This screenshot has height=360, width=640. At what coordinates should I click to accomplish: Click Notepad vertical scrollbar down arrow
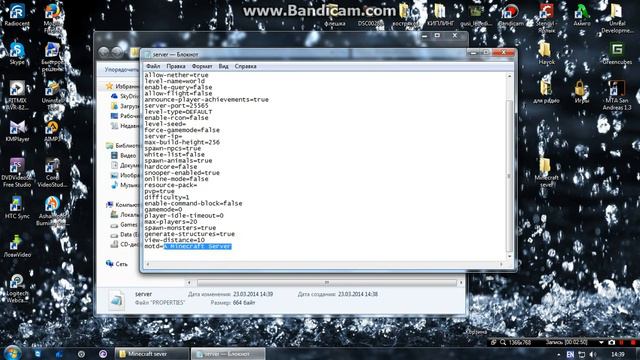click(x=509, y=256)
